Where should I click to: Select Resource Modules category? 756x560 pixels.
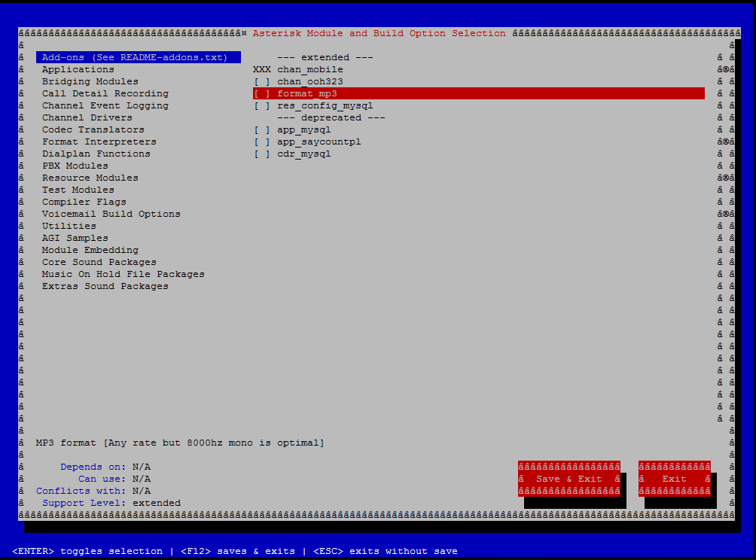(90, 178)
